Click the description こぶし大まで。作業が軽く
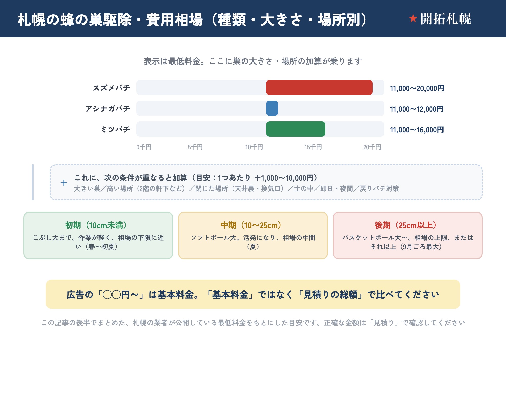Viewport: 506px width, 420px height. 98,242
